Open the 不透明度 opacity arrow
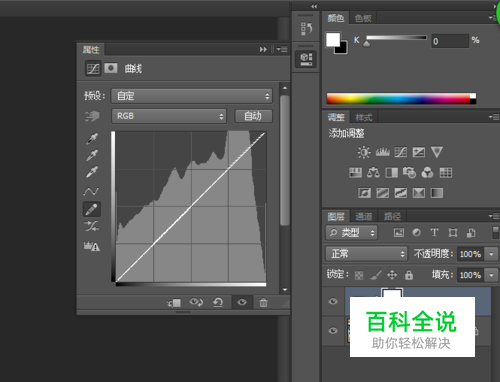Image resolution: width=500 pixels, height=382 pixels. [x=491, y=254]
